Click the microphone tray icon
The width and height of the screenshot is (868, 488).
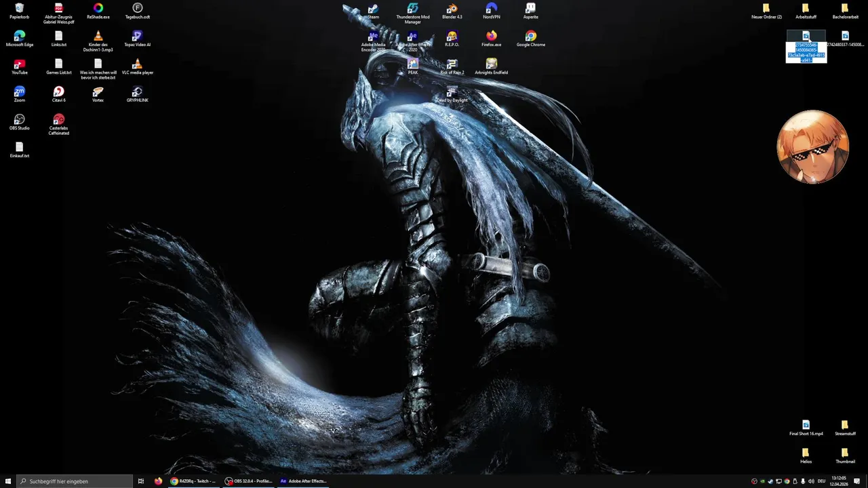[x=803, y=481]
